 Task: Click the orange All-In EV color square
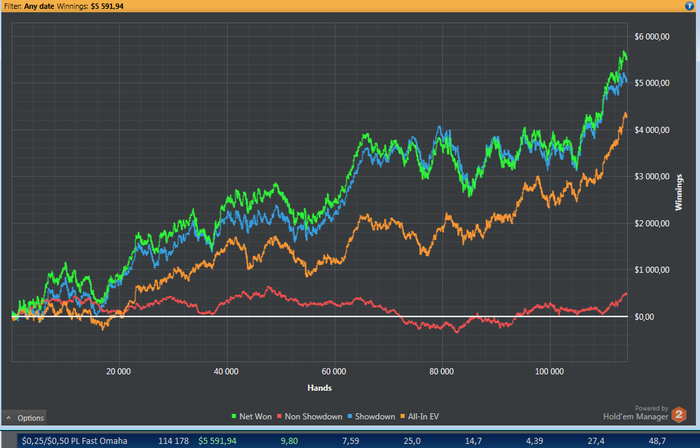click(x=403, y=416)
